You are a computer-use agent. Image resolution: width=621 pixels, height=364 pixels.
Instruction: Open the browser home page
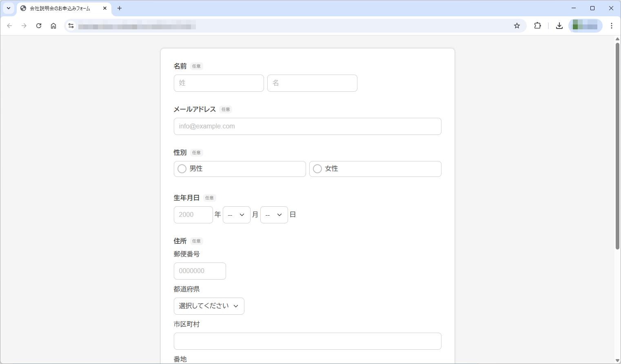pos(53,25)
